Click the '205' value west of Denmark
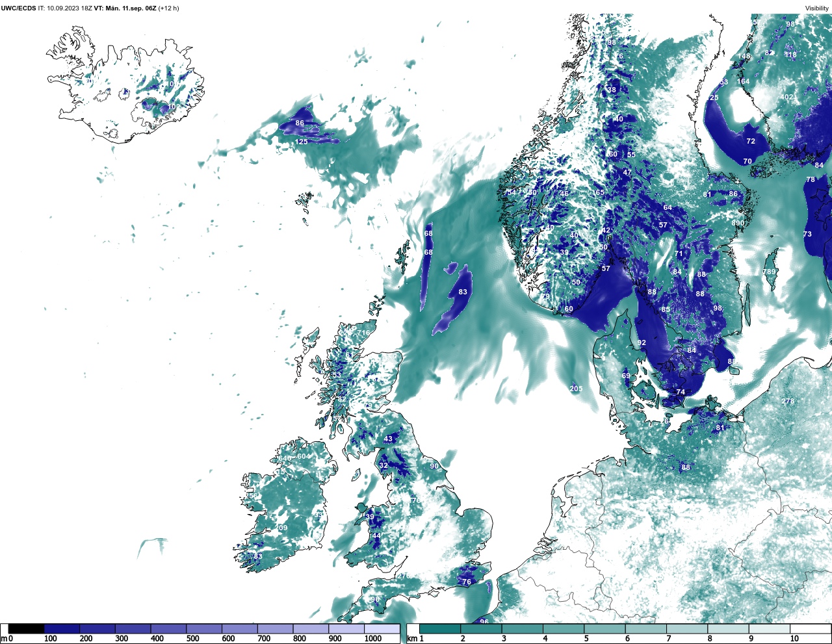Viewport: 832px width, 644px height. (576, 389)
